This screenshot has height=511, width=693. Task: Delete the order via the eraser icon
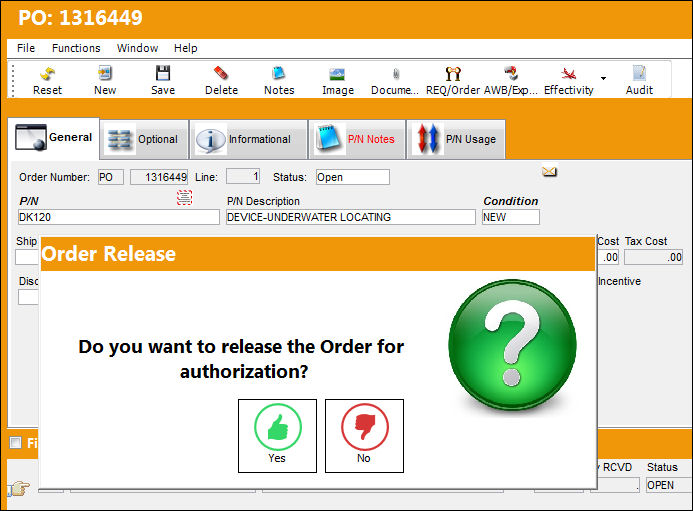click(x=221, y=80)
